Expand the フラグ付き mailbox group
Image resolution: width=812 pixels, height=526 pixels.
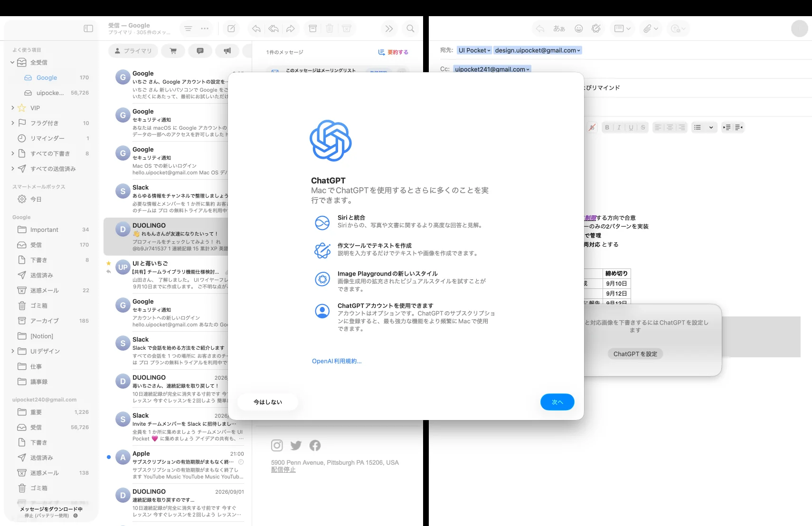[x=12, y=123]
